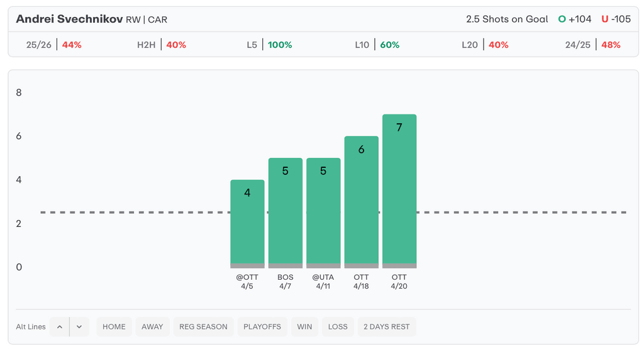The height and width of the screenshot is (354, 644).
Task: Toggle the AWAY games filter
Action: pos(152,327)
